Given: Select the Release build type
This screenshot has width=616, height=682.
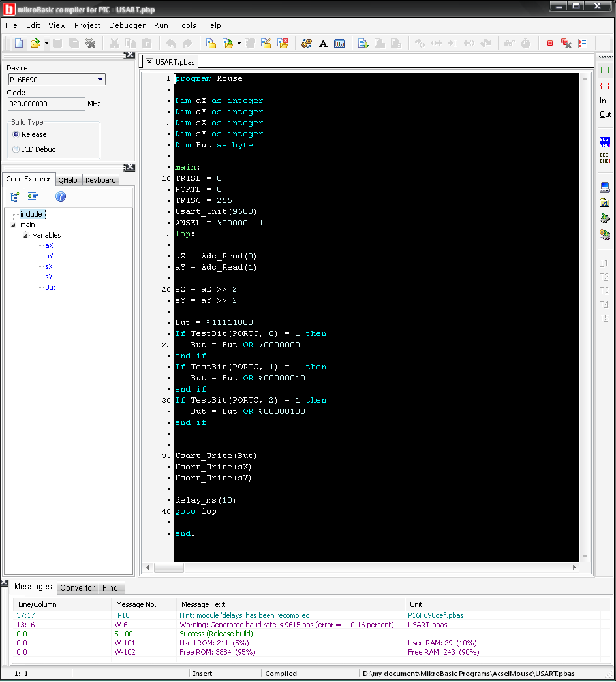Looking at the screenshot, I should [16, 134].
